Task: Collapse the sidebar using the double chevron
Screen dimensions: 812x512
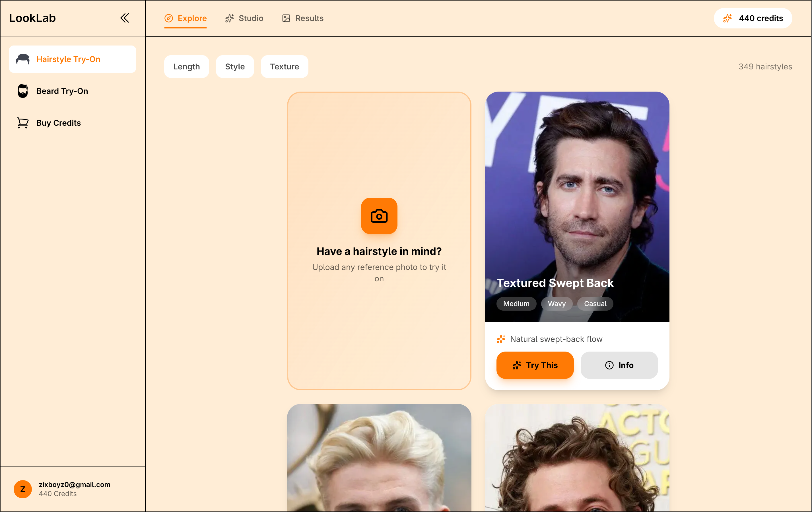Action: (x=124, y=18)
